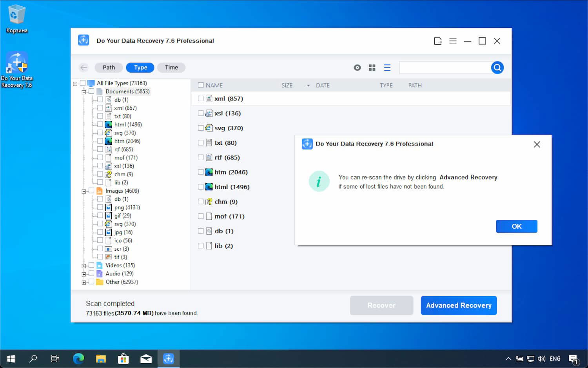Image resolution: width=588 pixels, height=368 pixels.
Task: Select png (4131) in the tree
Action: pos(127,207)
